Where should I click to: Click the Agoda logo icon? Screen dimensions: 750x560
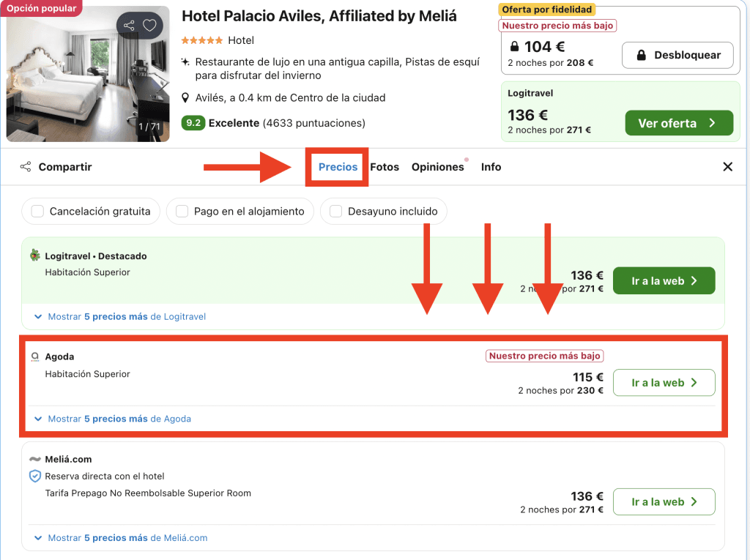point(34,356)
